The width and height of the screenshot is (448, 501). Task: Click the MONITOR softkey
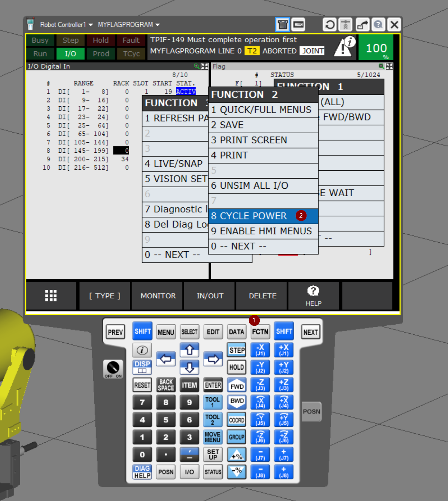(158, 296)
